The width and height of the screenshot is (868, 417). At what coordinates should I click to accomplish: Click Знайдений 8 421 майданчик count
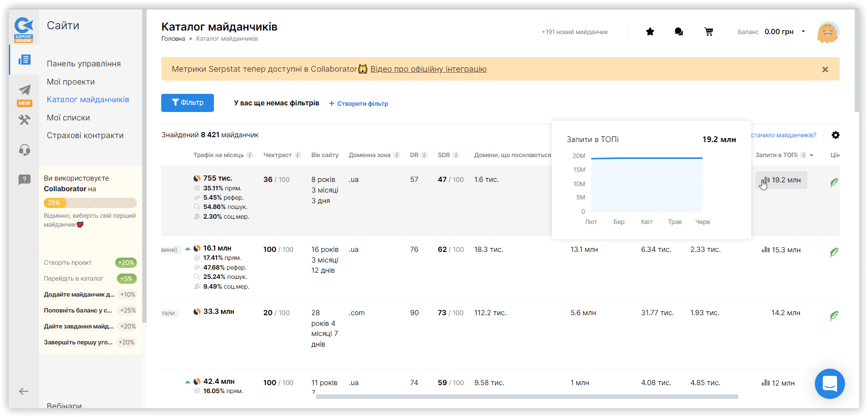point(210,135)
